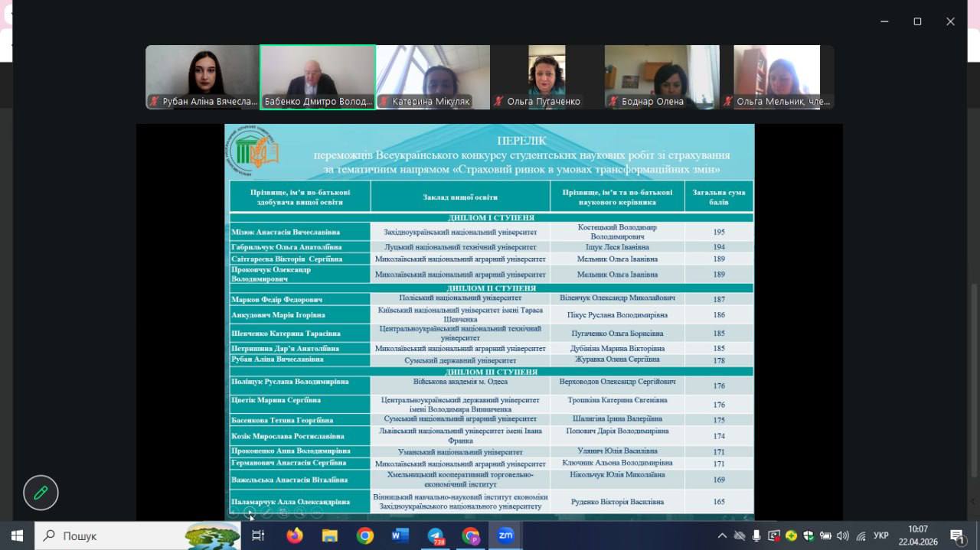Open the network Wi-Fi tray icon
This screenshot has width=980, height=550.
[x=861, y=535]
